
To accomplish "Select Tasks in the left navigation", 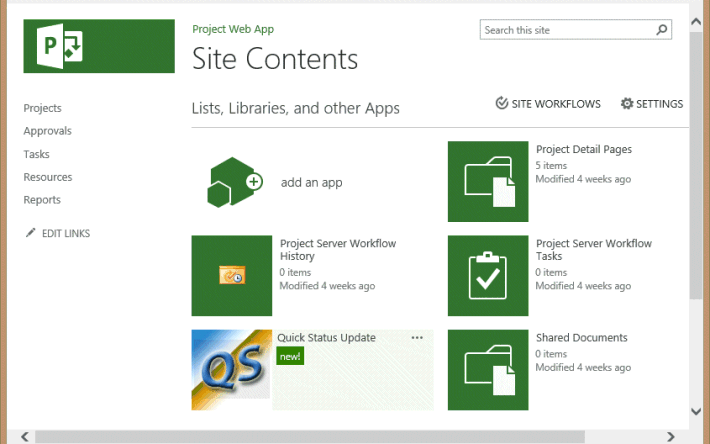I will pos(37,154).
